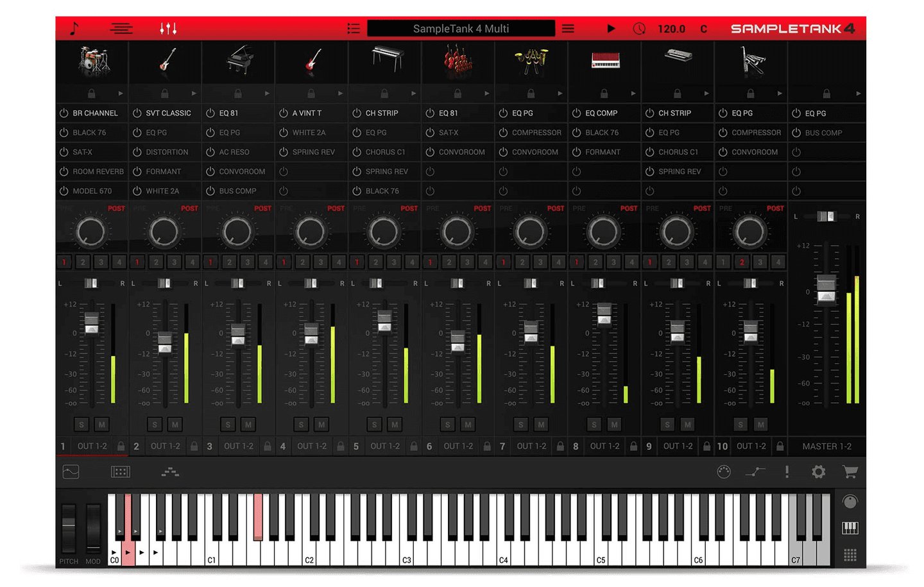
Task: Click the channel 8 volume fader
Action: (604, 315)
